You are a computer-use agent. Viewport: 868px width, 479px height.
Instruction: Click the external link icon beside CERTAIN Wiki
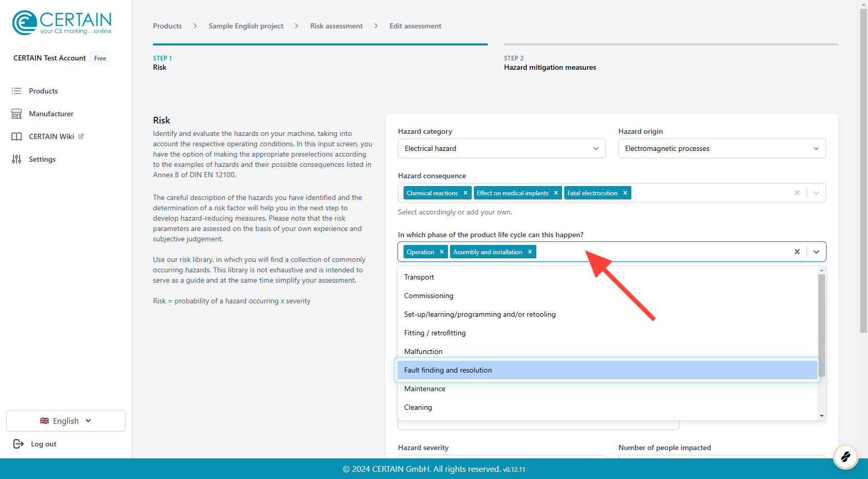pyautogui.click(x=81, y=136)
